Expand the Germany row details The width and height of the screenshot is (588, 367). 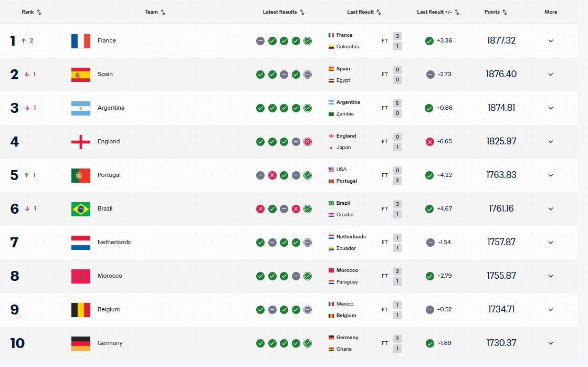tap(551, 343)
